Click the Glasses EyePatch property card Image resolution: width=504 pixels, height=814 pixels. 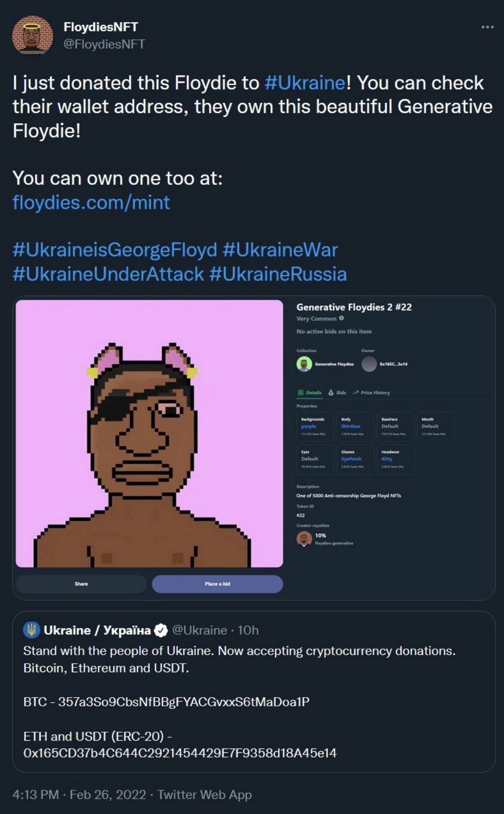[x=355, y=459]
